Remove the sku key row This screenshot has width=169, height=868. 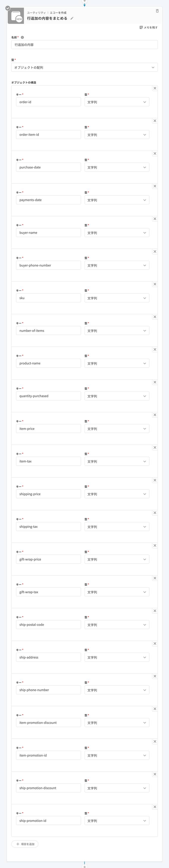coord(155,284)
